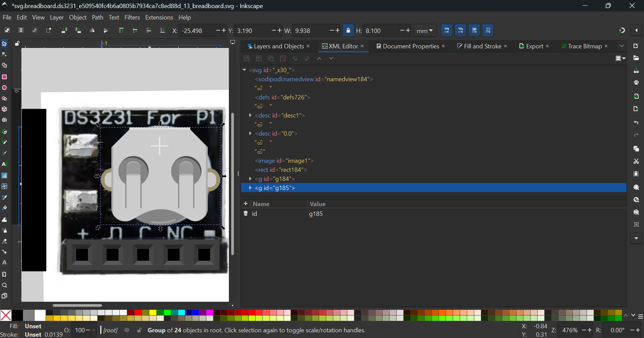Toggle scale stroke width with object

(446, 31)
